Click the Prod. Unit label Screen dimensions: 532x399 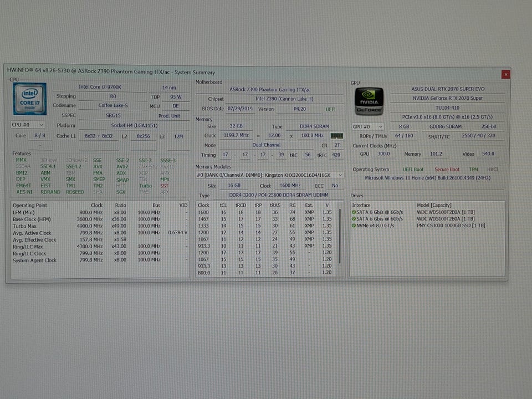point(169,116)
